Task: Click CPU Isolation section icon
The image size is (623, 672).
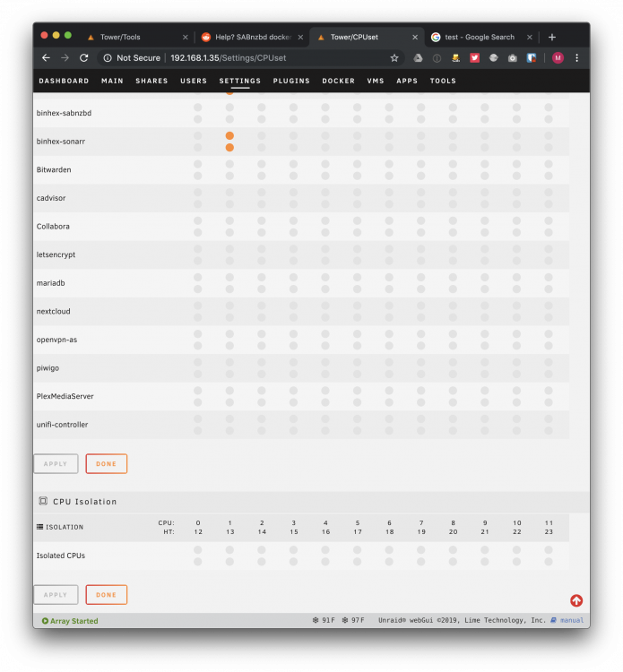Action: pos(43,501)
